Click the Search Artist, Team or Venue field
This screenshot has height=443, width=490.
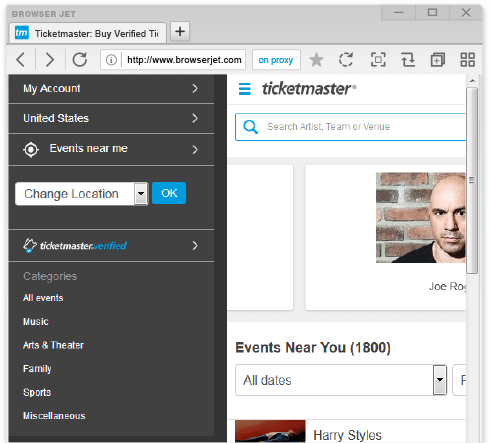(350, 127)
